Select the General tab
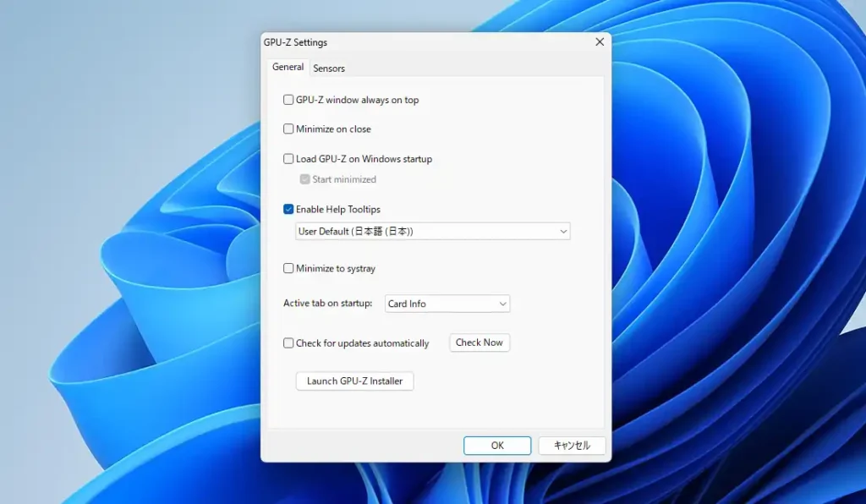The height and width of the screenshot is (504, 866). coord(288,68)
